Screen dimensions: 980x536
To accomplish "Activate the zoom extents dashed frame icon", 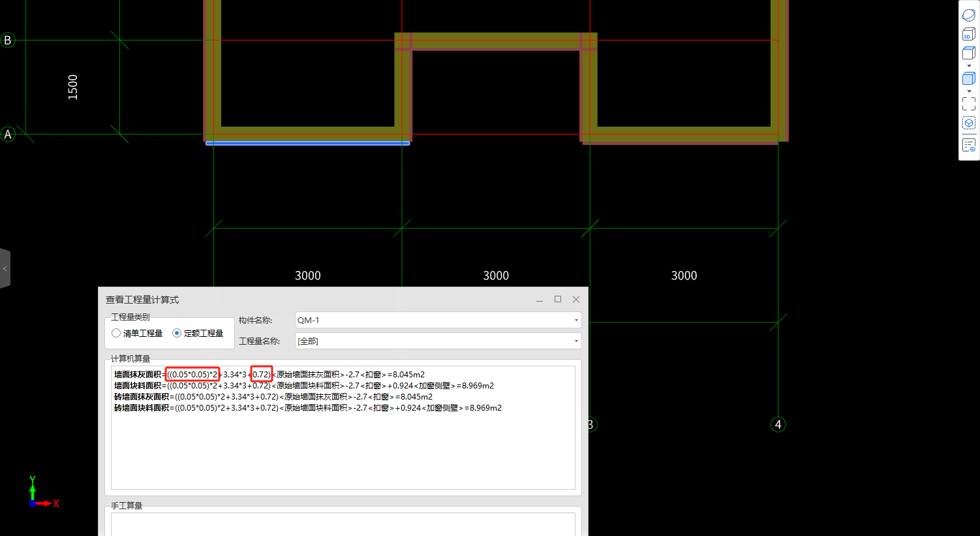I will click(x=969, y=103).
